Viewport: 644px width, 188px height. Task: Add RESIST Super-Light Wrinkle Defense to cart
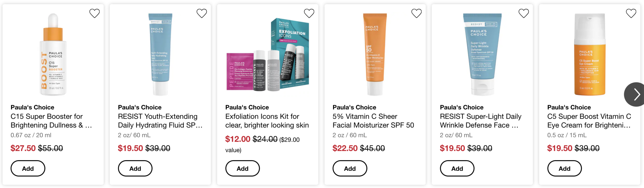pyautogui.click(x=457, y=168)
